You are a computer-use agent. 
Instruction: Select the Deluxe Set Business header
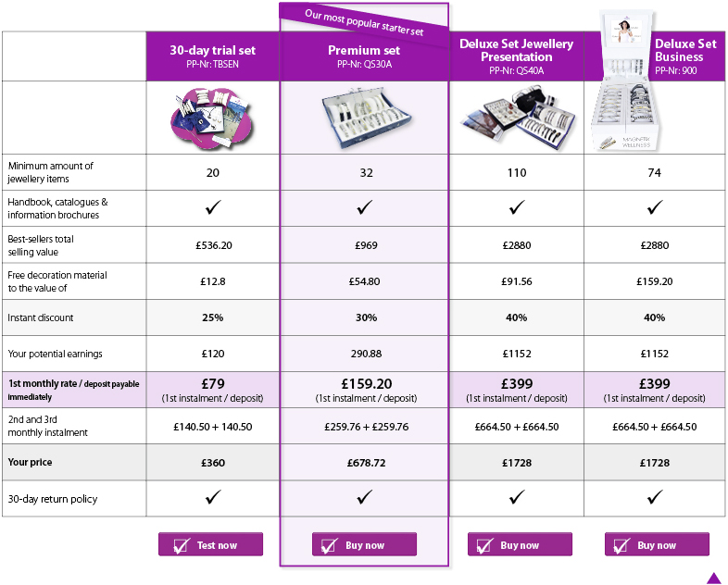point(685,56)
